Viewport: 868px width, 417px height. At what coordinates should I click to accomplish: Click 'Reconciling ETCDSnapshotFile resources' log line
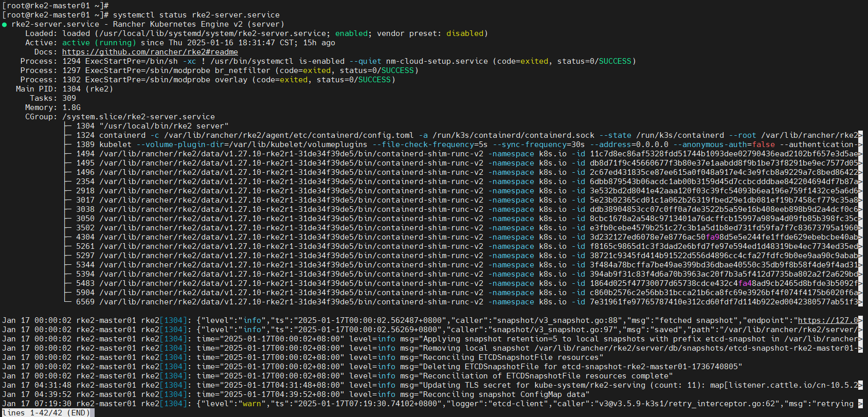(x=303, y=357)
